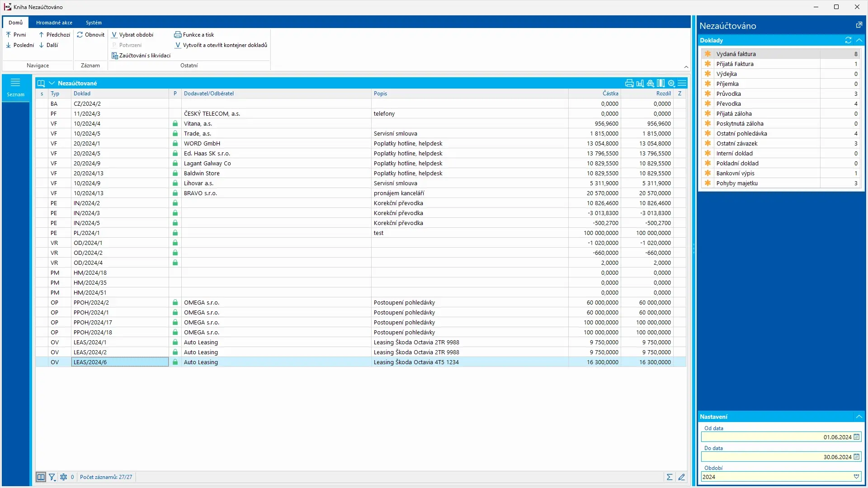
Task: Toggle the Převodka asterisk filter
Action: click(708, 103)
